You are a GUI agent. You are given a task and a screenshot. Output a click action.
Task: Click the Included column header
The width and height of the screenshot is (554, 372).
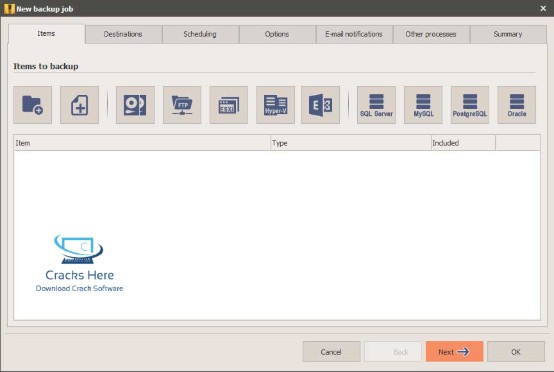tap(463, 143)
